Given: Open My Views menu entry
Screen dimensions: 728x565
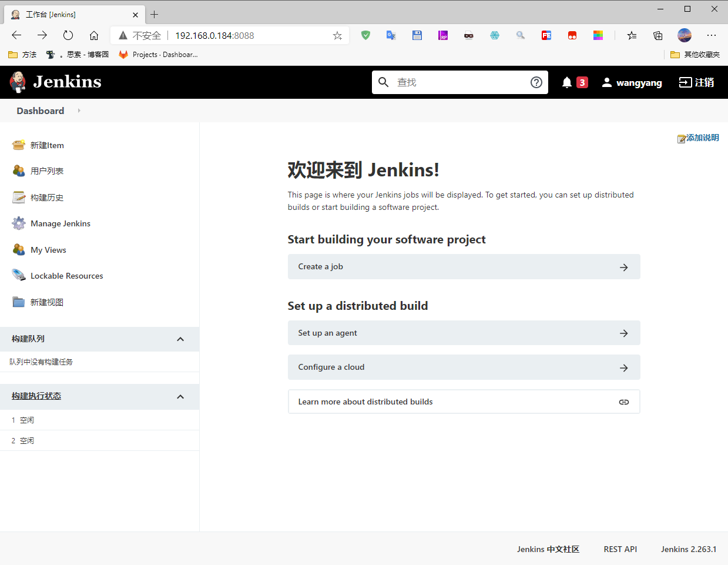Looking at the screenshot, I should tap(48, 250).
